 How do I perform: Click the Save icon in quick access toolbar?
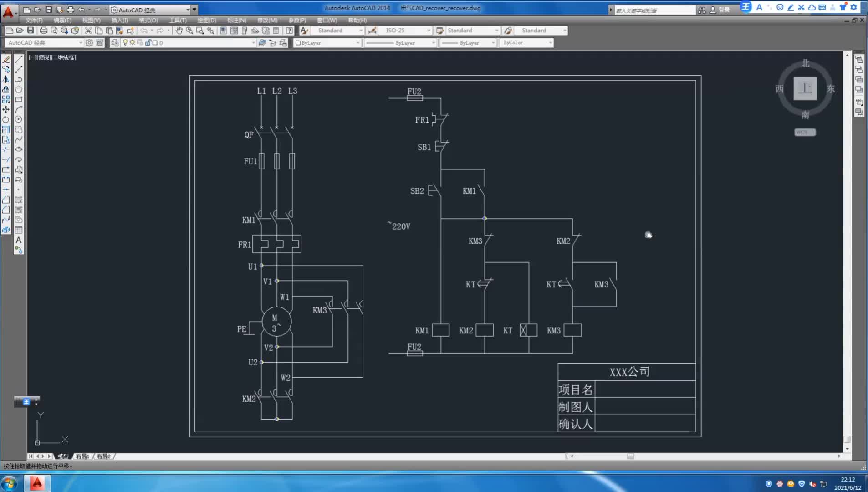pyautogui.click(x=49, y=10)
